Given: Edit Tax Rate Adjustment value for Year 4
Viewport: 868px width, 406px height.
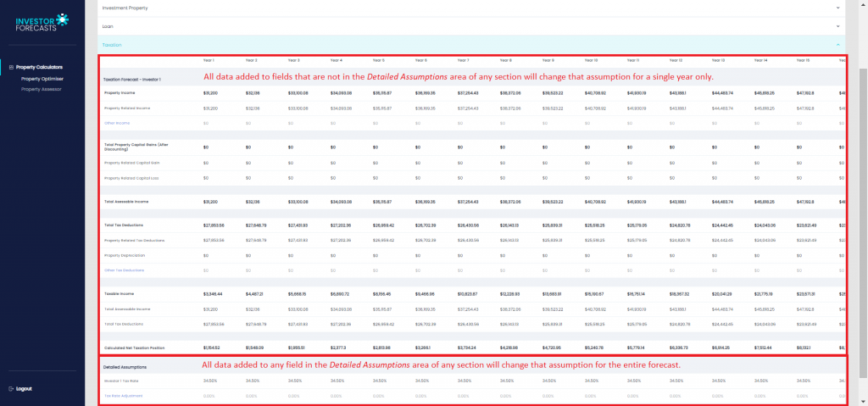Looking at the screenshot, I should click(x=336, y=396).
